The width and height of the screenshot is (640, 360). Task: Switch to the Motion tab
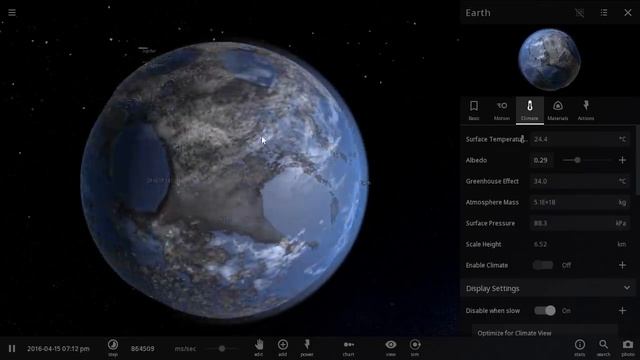(x=502, y=110)
